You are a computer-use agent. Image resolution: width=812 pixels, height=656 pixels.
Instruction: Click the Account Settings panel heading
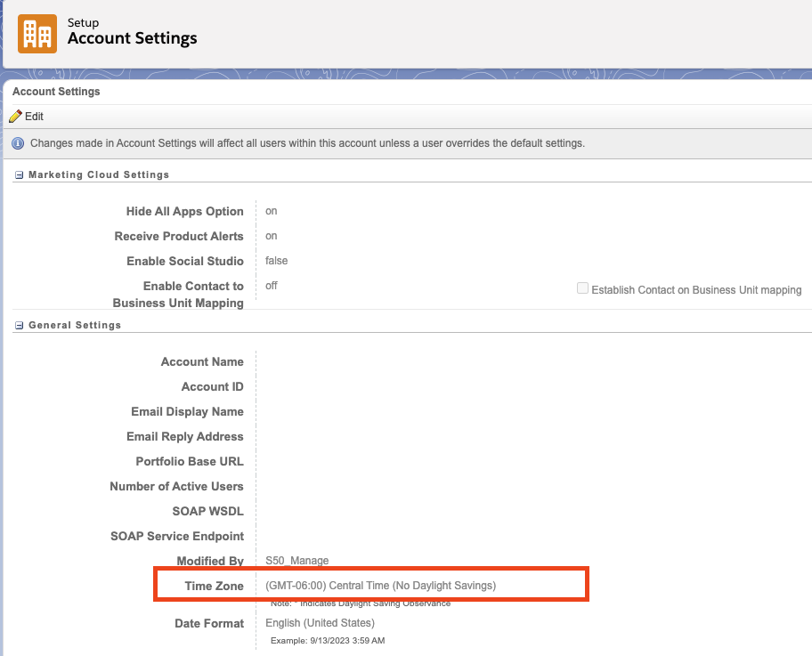coord(56,92)
